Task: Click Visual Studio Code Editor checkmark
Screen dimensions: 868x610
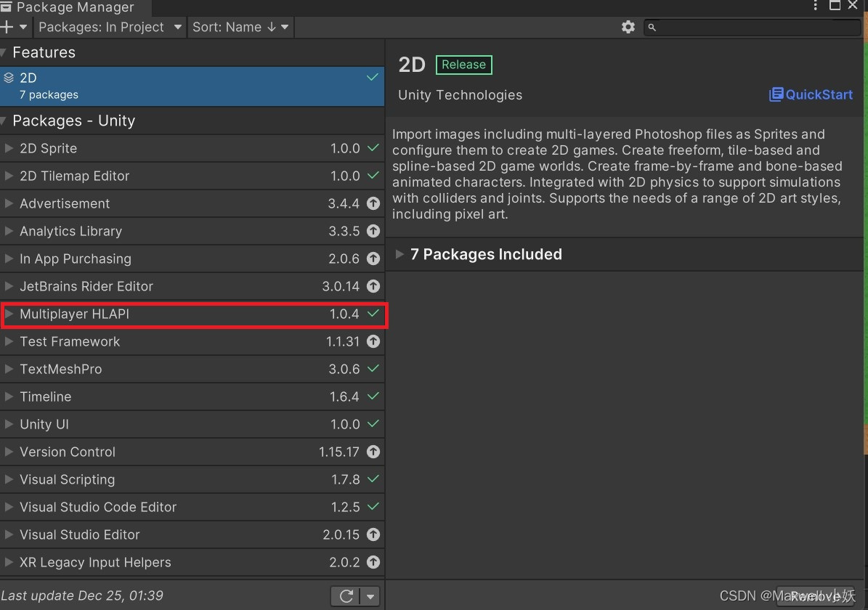Action: (373, 506)
